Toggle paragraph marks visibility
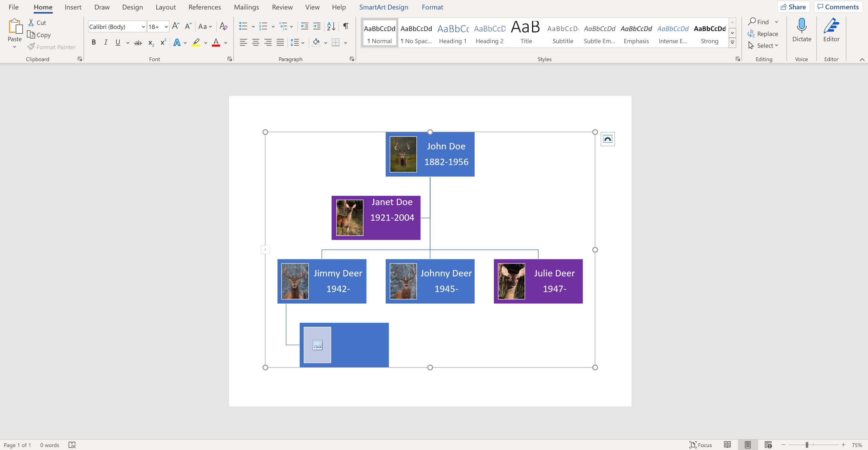The image size is (868, 450). (346, 26)
